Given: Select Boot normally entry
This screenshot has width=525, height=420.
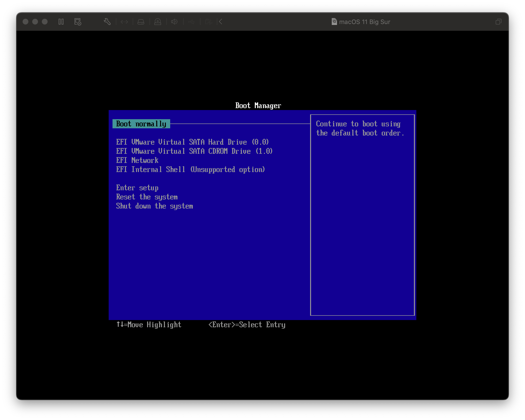Looking at the screenshot, I should coord(141,124).
